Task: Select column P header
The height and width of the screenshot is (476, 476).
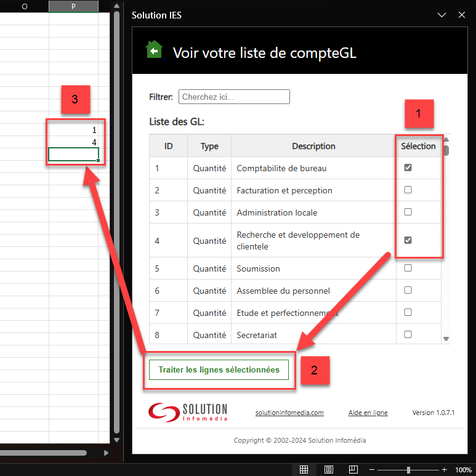Action: 73,6
